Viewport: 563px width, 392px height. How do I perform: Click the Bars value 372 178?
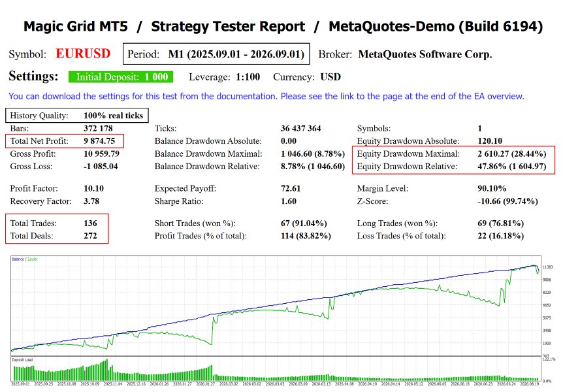tap(98, 128)
